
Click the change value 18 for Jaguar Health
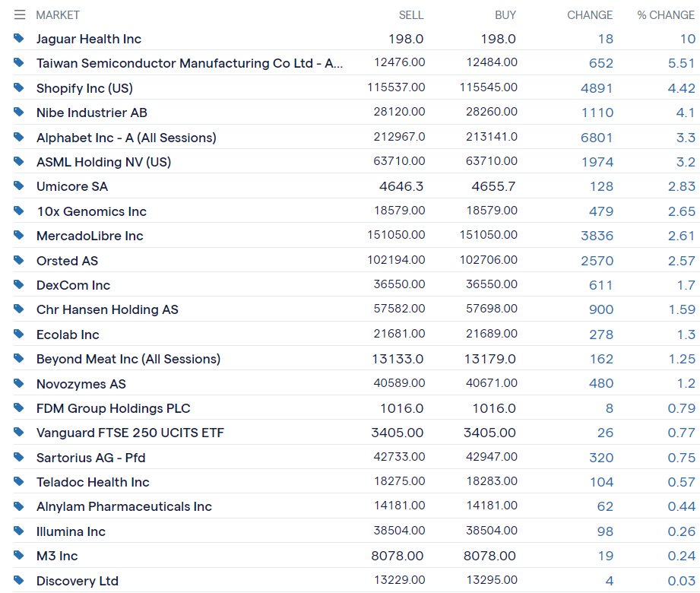[606, 40]
